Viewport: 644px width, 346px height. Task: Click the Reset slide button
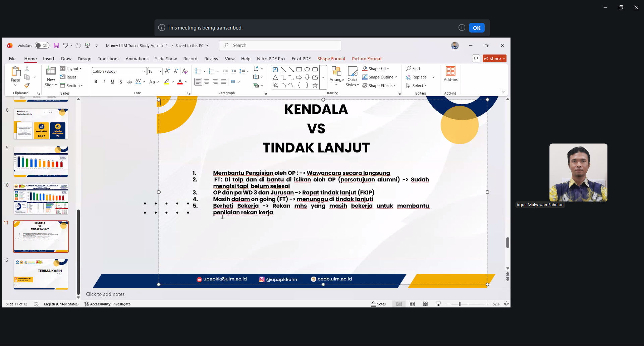coord(68,77)
